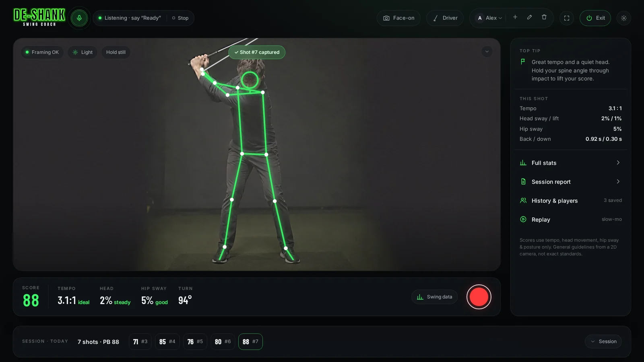Stop voice listening
Screen dimensions: 644x362
click(x=180, y=18)
